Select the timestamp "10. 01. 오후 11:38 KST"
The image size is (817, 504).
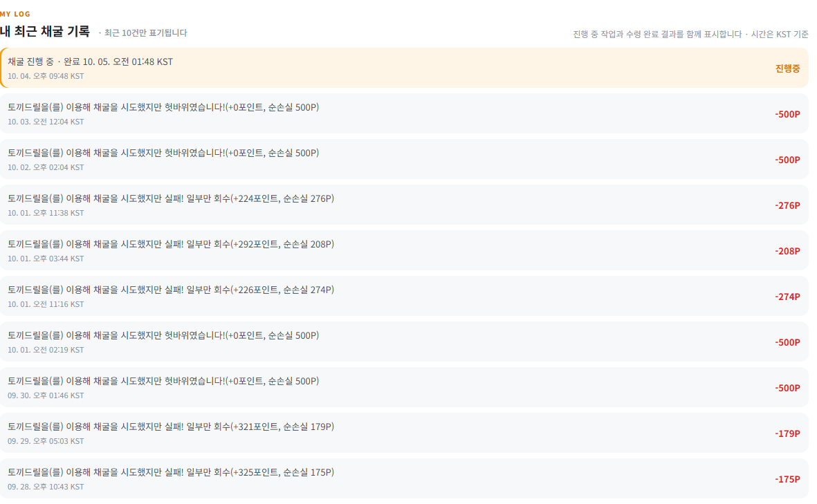46,213
